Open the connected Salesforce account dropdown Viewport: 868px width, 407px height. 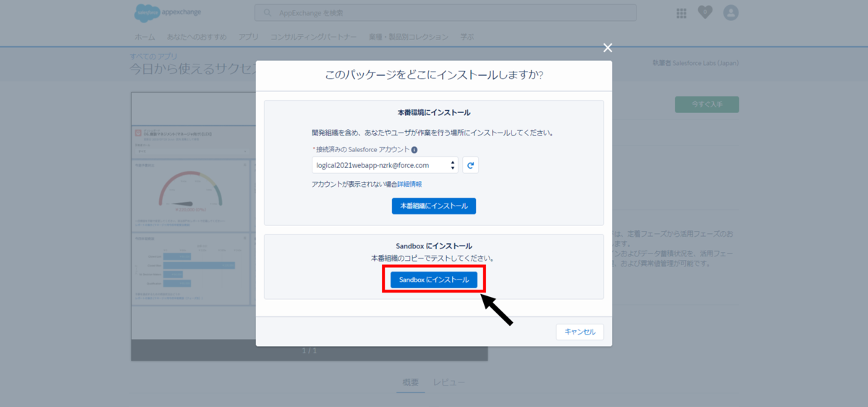pyautogui.click(x=385, y=165)
